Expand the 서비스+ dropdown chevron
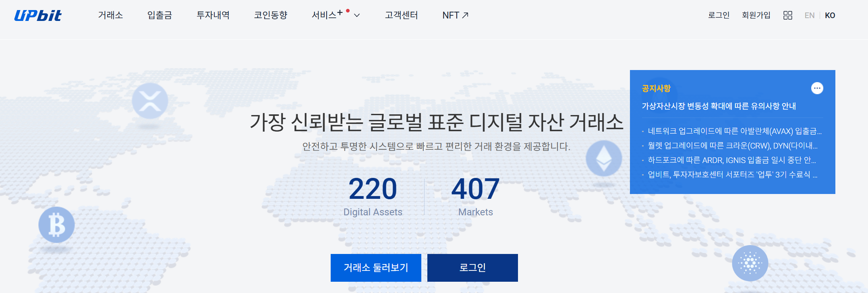The width and height of the screenshot is (868, 293). pos(357,15)
